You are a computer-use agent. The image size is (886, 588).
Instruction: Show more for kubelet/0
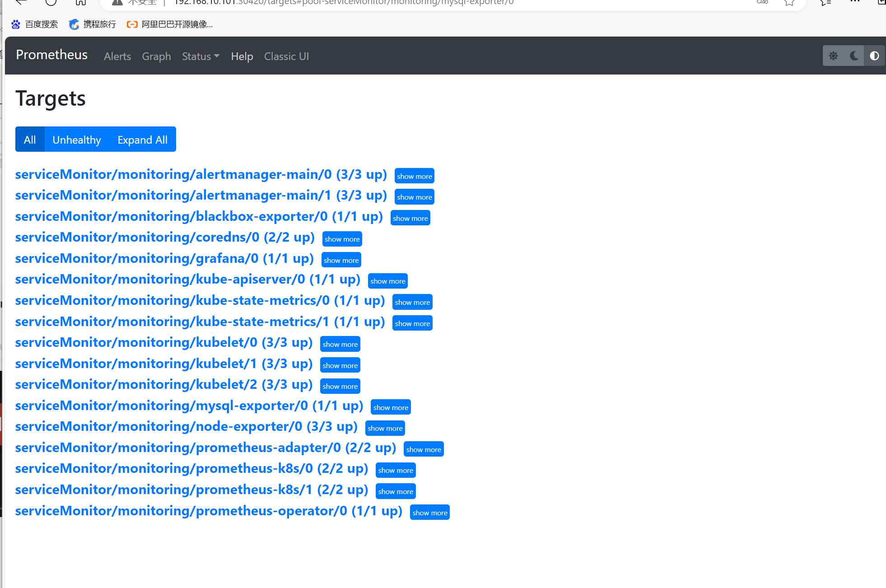340,344
